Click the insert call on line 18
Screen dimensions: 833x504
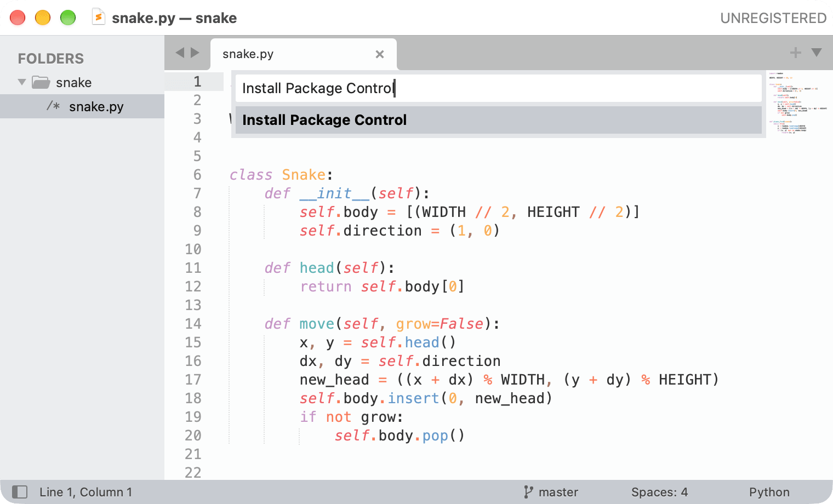(413, 398)
